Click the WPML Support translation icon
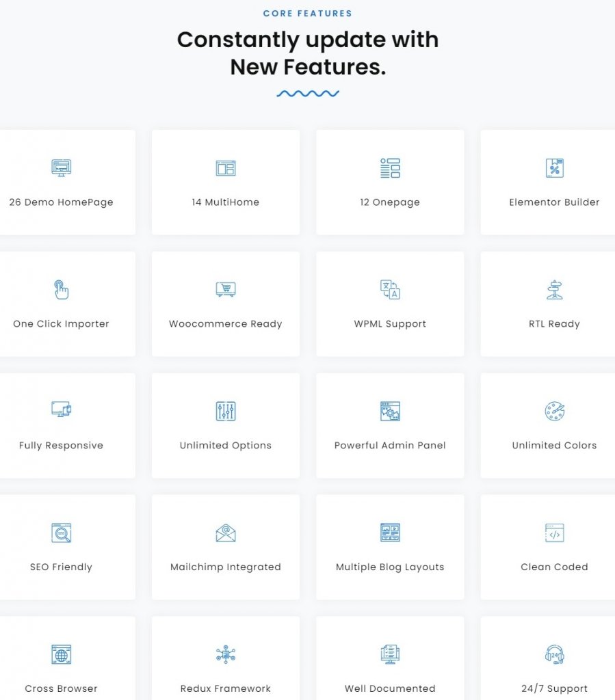The image size is (615, 700). [x=390, y=289]
